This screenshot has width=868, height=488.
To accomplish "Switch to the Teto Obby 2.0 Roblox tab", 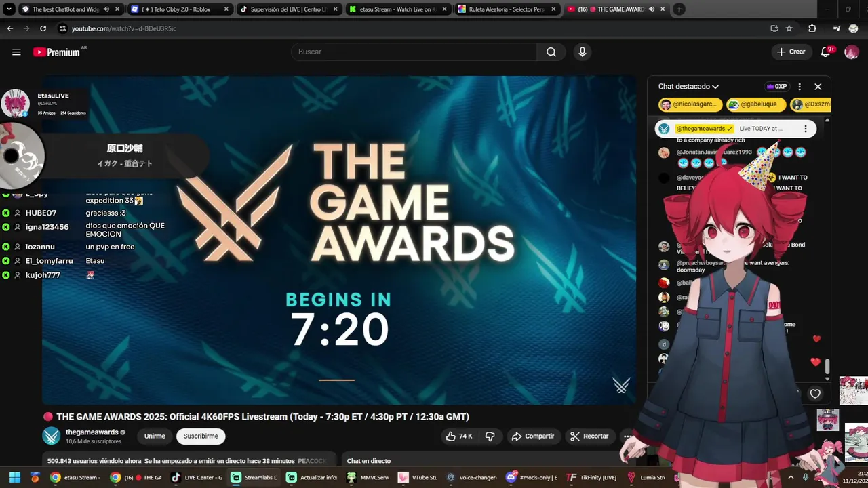I will coord(180,9).
